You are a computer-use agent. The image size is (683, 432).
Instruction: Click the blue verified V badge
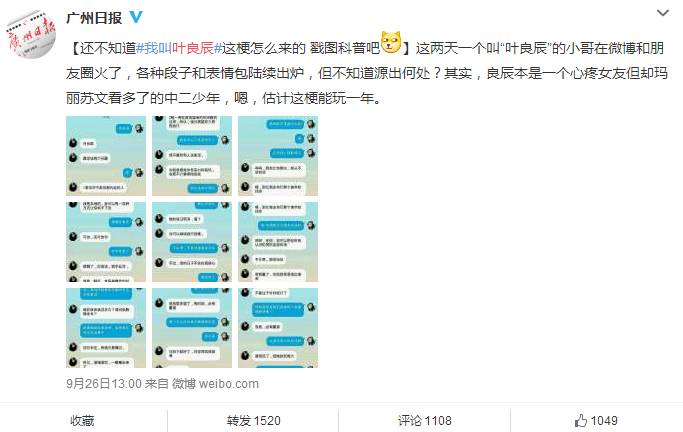pos(136,17)
